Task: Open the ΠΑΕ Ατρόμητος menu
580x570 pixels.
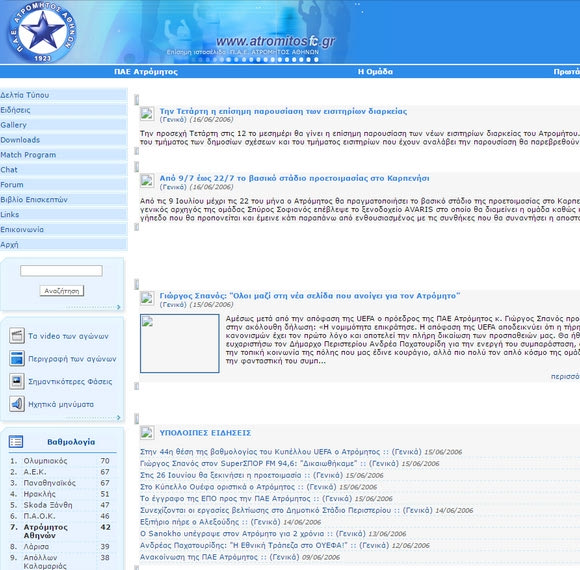Action: click(x=146, y=72)
